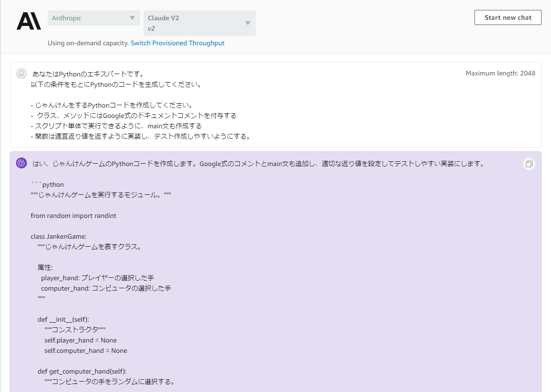Open the Claude V2 model selector
The image size is (551, 392).
pos(198,23)
